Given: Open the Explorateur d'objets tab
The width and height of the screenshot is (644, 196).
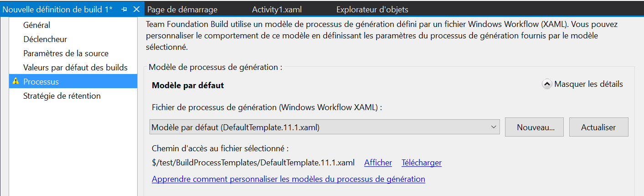Looking at the screenshot, I should pyautogui.click(x=372, y=9).
